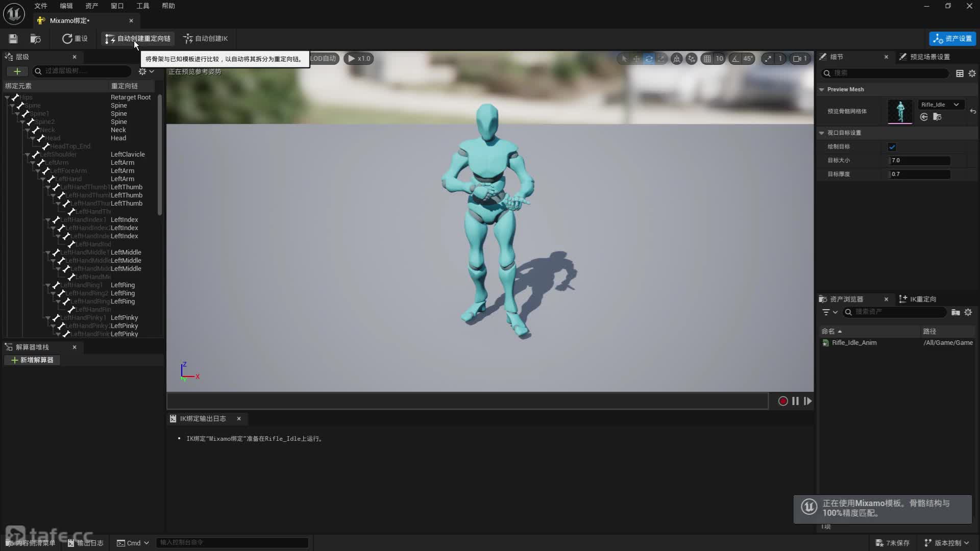This screenshot has width=980, height=551.
Task: Collapse the LeftShoulder bone tree item
Action: [x=28, y=155]
